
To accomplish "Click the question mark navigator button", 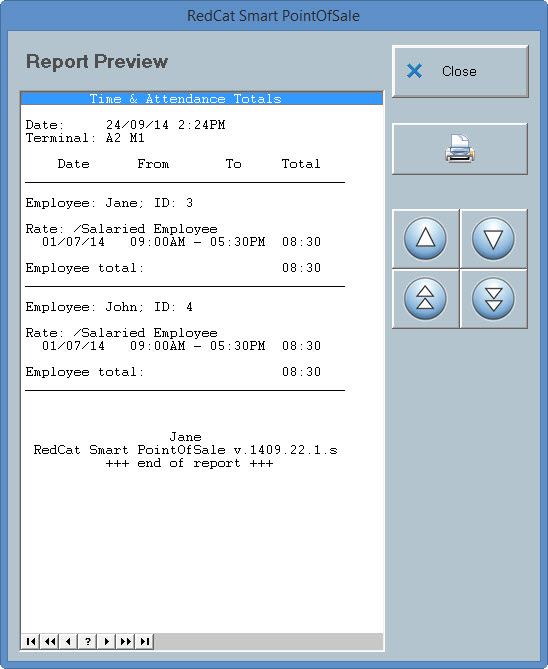I will [x=87, y=641].
